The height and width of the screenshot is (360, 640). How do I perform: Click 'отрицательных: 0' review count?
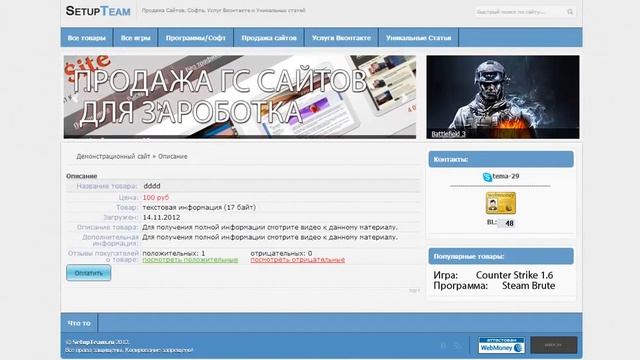coord(281,253)
